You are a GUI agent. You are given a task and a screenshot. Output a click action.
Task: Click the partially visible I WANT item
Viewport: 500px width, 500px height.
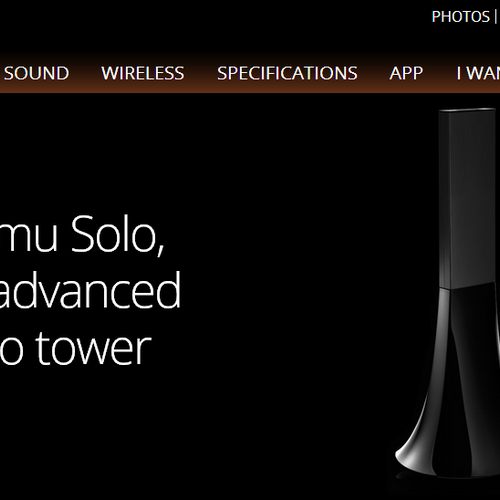[478, 73]
